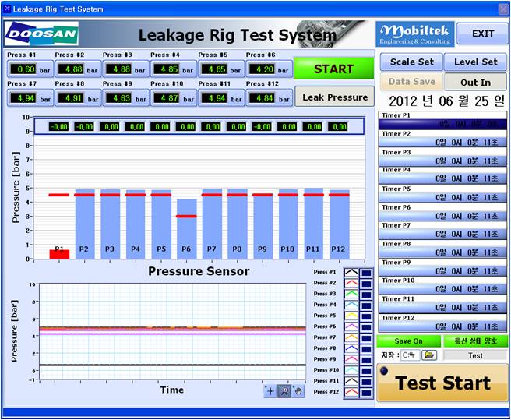Click Press #2 legend line icon
This screenshot has width=511, height=420.
(x=351, y=283)
